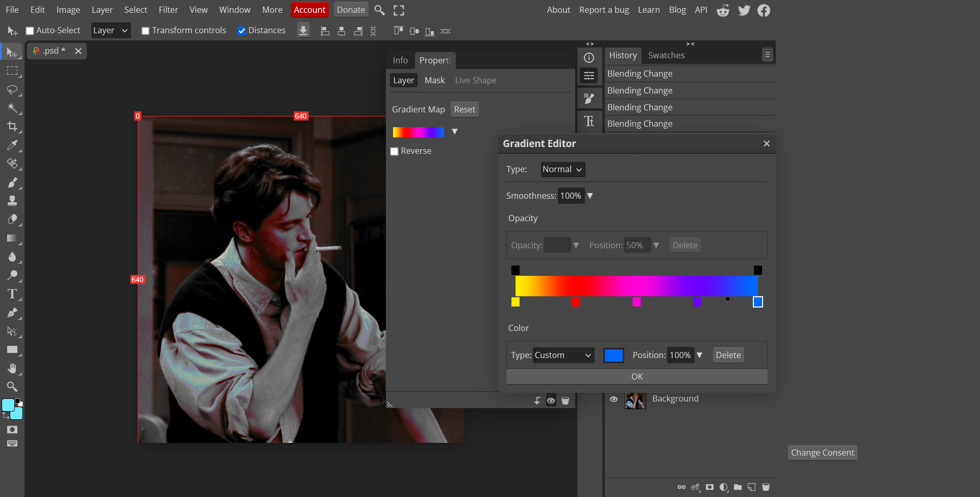Click Reset next to Gradient Map
Viewport: 980px width, 497px height.
[x=464, y=109]
